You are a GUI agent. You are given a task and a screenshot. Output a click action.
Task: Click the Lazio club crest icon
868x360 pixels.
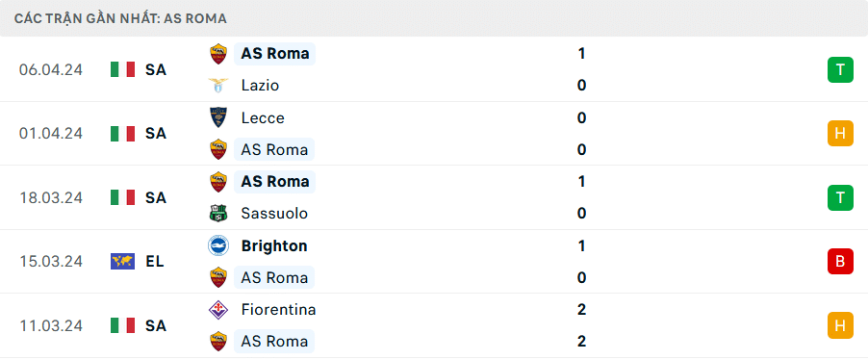click(x=218, y=86)
